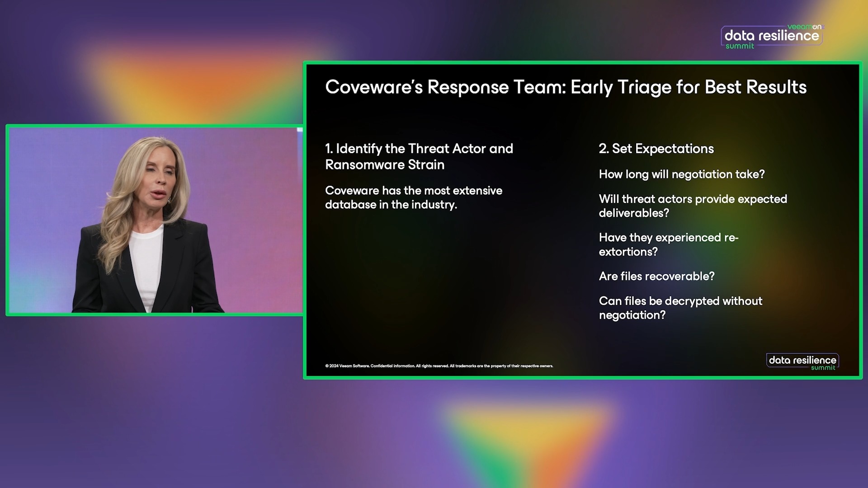Click the heading "1. Identify the Threat Actor and Ransomware Strain"
The image size is (868, 488).
click(419, 156)
